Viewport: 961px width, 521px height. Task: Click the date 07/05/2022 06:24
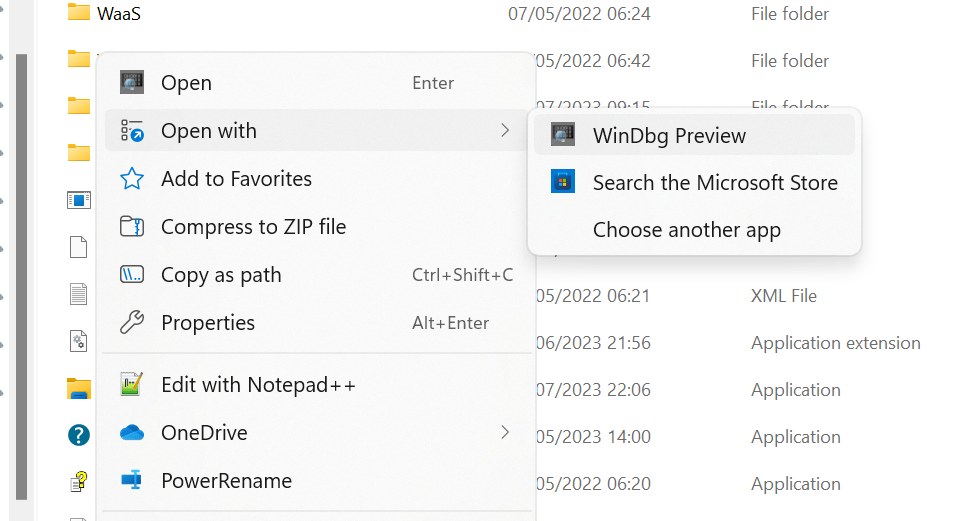pos(579,13)
